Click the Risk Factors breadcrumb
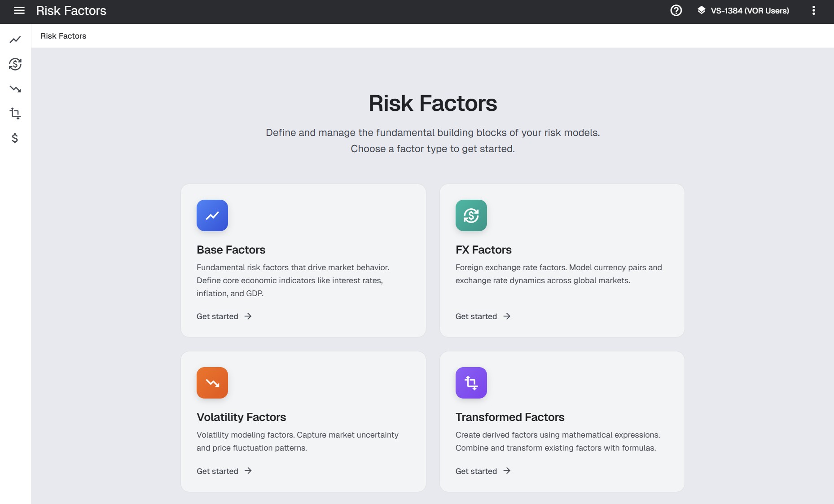This screenshot has height=504, width=834. point(63,36)
